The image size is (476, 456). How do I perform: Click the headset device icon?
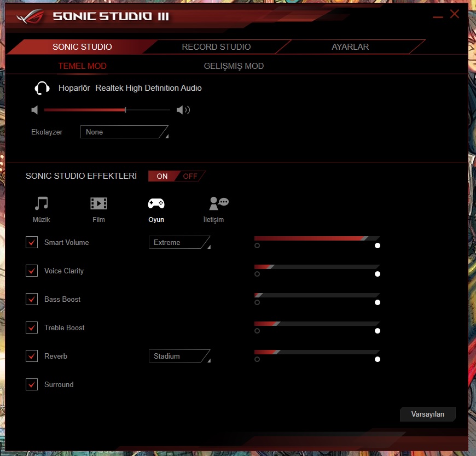click(x=42, y=88)
